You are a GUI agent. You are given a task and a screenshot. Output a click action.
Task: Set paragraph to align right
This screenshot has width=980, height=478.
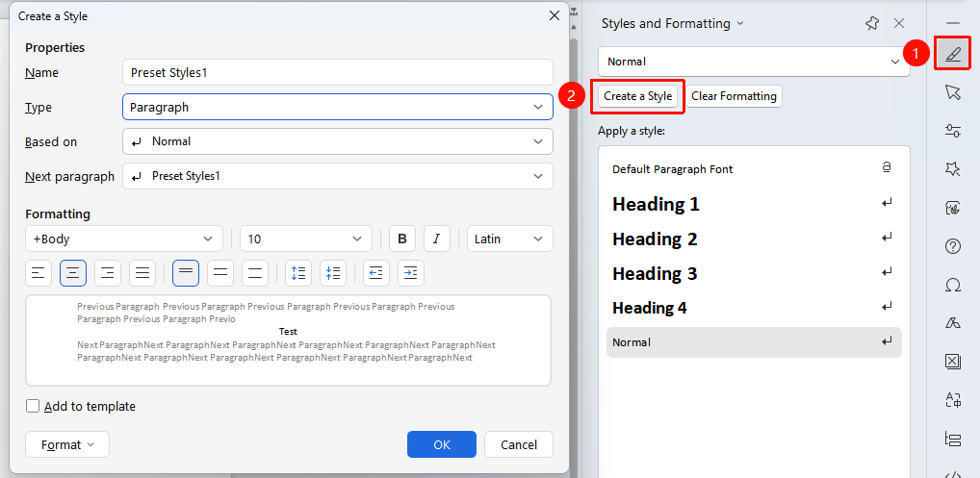[108, 273]
